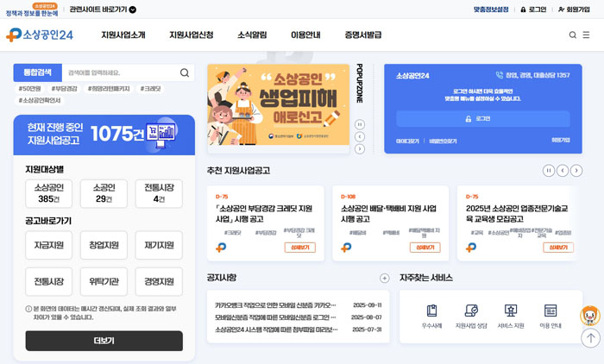
Task: Open the chatbot character icon
Action: click(589, 316)
